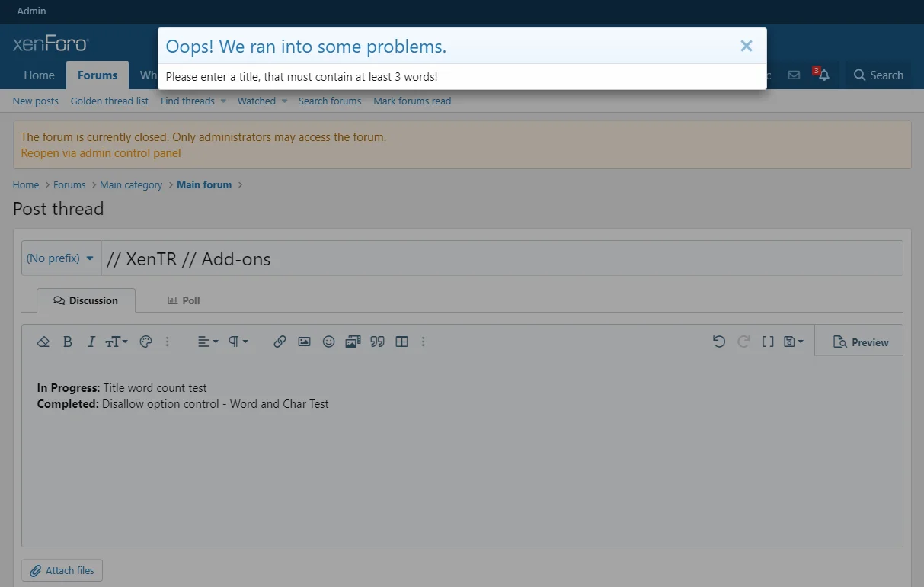Click the Main forum breadcrumb
The height and width of the screenshot is (587, 924).
point(204,184)
